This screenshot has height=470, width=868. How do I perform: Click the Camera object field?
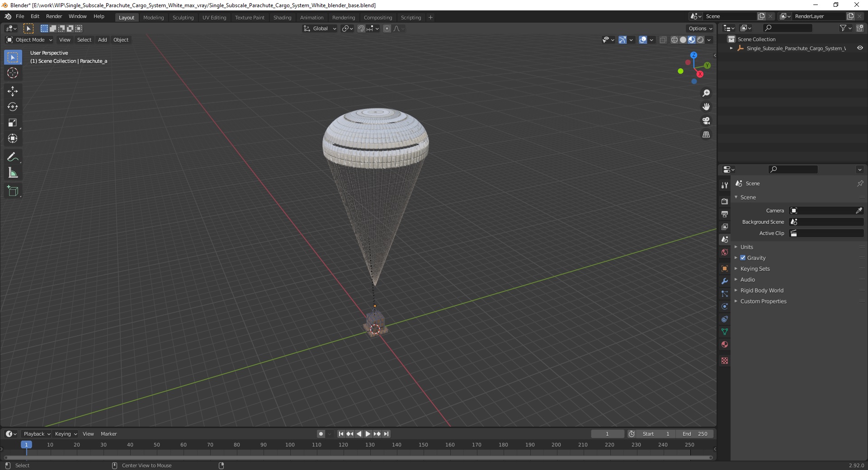(826, 211)
